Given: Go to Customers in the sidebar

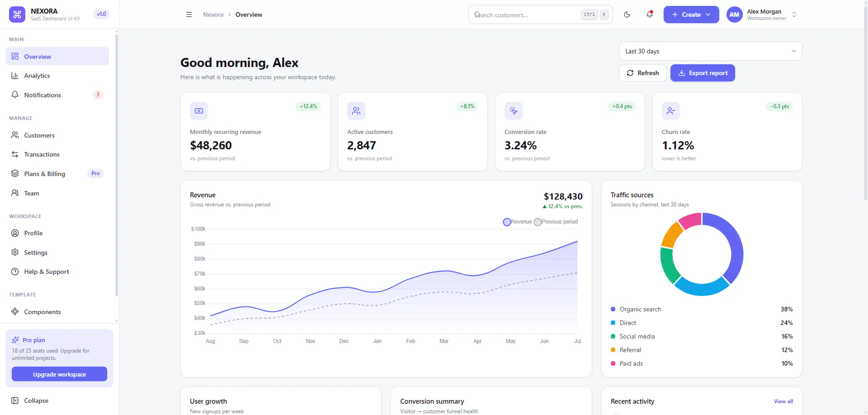Looking at the screenshot, I should pyautogui.click(x=57, y=135).
